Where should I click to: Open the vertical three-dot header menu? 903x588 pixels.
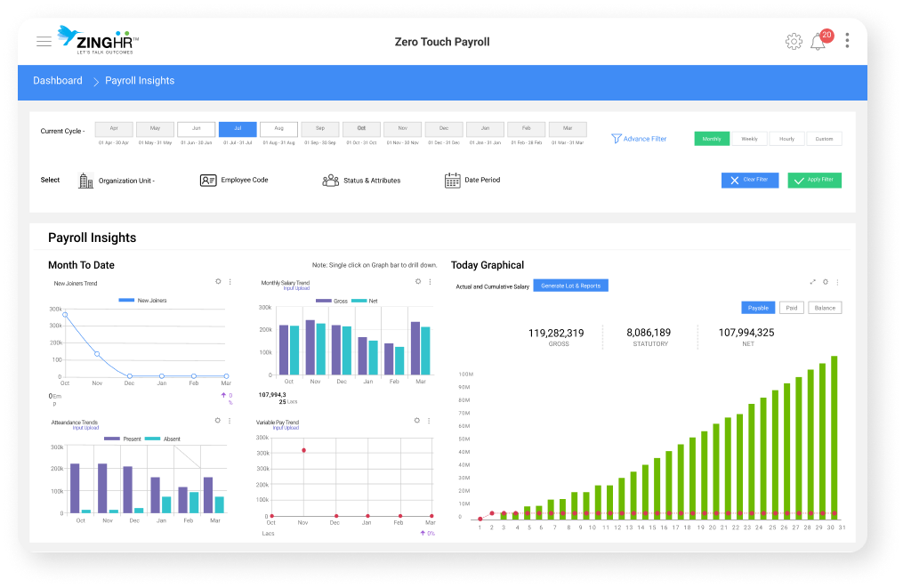(847, 40)
